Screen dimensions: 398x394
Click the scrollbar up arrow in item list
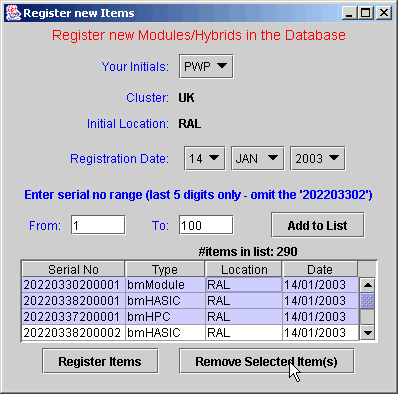pos(368,285)
